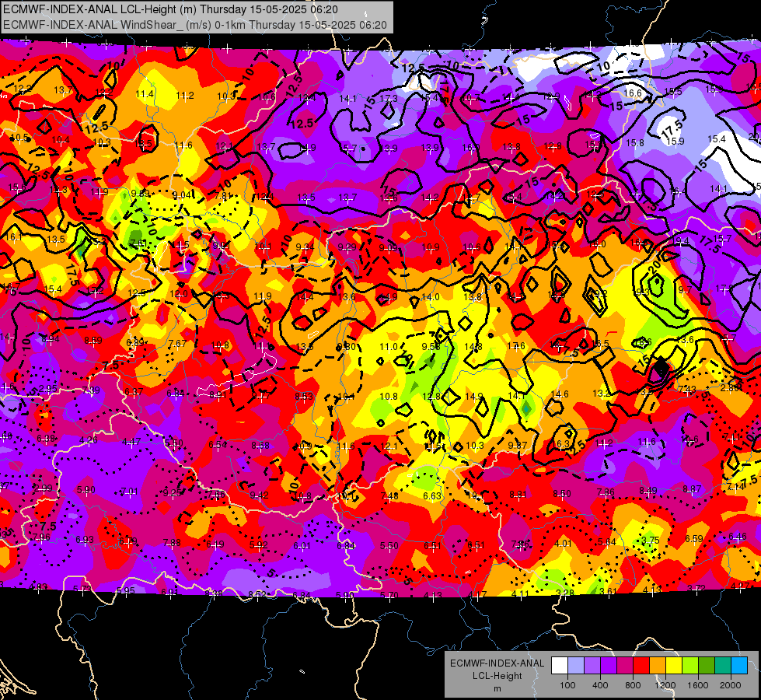Click the map value 8.94
The height and width of the screenshot is (700, 761).
coord(51,339)
